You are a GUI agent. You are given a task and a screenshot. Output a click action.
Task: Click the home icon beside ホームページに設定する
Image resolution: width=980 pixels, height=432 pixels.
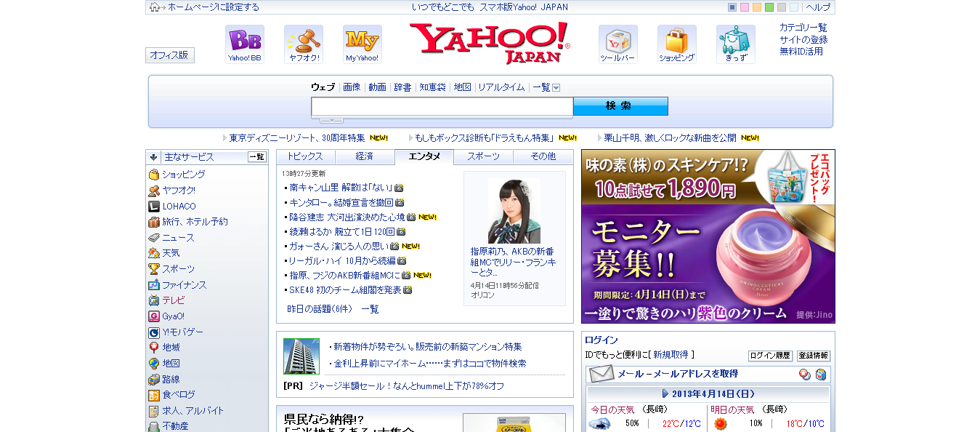pos(155,7)
